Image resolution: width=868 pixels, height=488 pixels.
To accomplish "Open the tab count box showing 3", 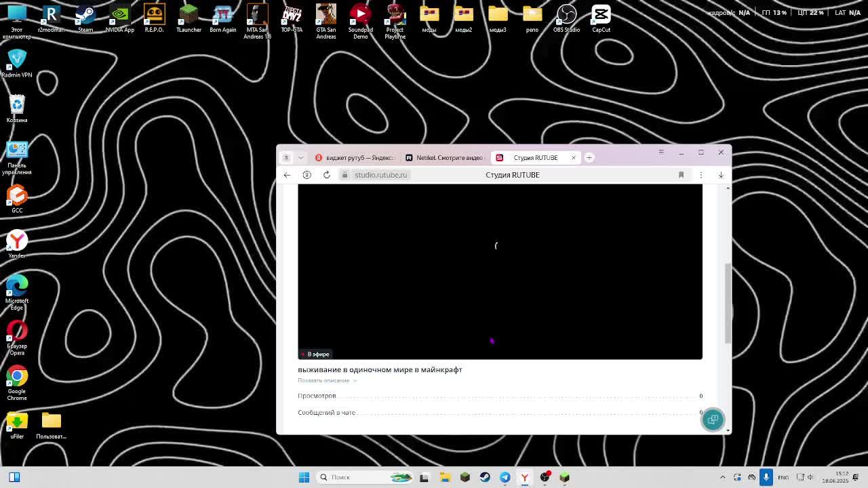I will tap(286, 157).
